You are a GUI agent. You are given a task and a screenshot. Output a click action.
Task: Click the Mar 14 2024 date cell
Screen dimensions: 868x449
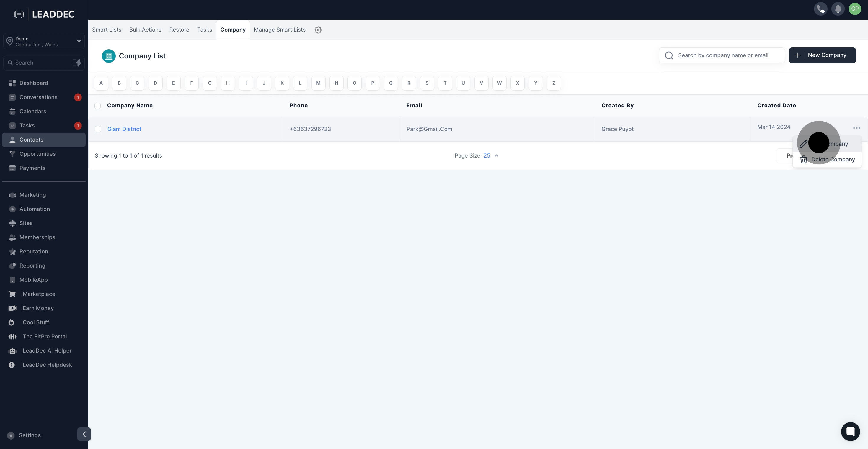(774, 127)
